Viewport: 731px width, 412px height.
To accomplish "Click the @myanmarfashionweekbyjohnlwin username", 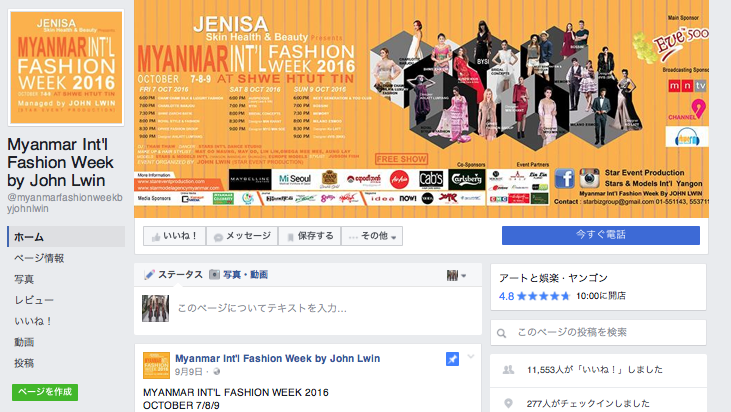I will 65,203.
